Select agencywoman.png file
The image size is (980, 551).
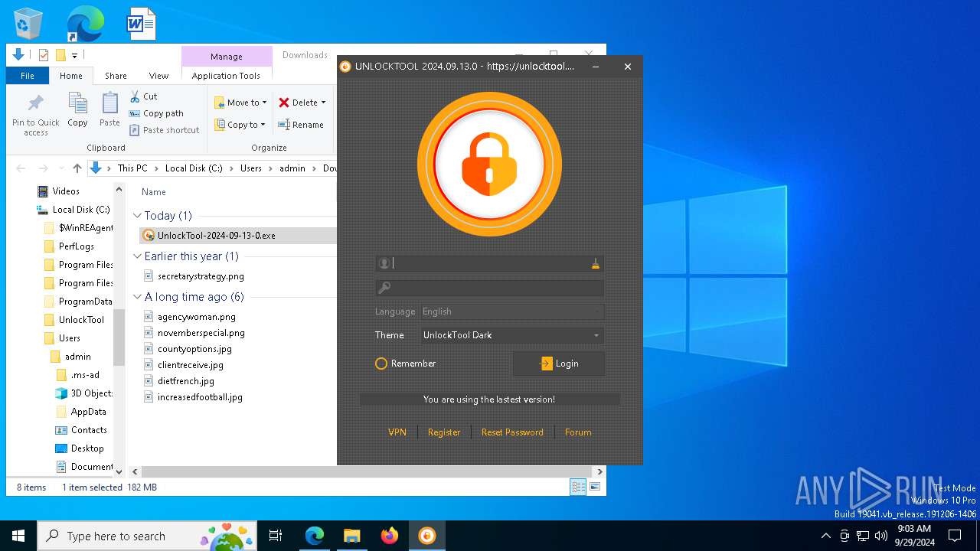point(197,317)
